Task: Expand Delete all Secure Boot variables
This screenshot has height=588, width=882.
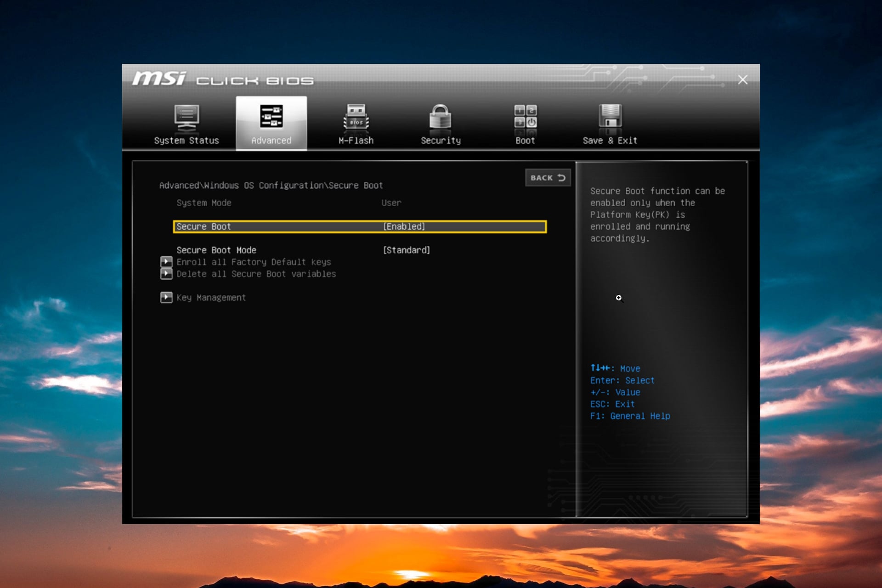Action: pos(166,274)
